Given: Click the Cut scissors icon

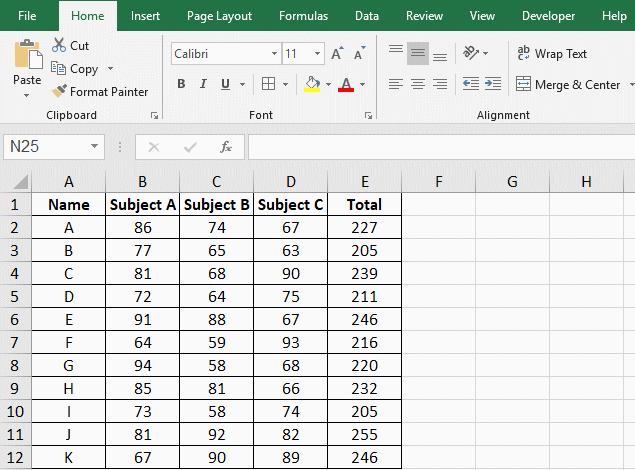Looking at the screenshot, I should [59, 45].
